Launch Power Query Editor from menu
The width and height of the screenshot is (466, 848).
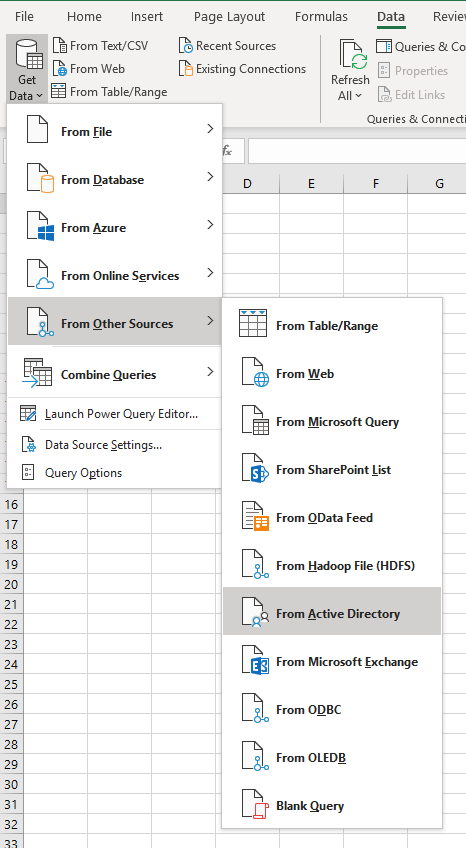(x=115, y=414)
